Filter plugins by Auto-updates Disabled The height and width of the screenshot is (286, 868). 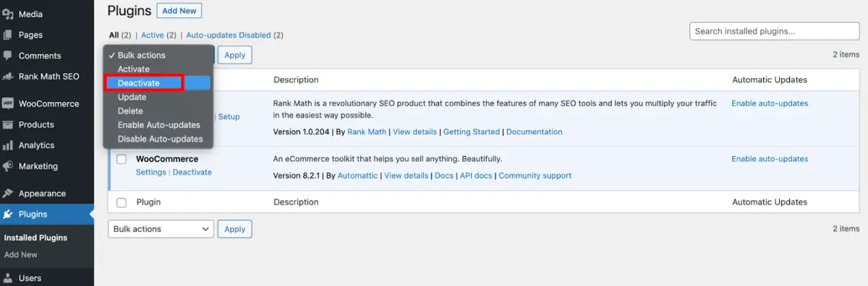tap(229, 35)
